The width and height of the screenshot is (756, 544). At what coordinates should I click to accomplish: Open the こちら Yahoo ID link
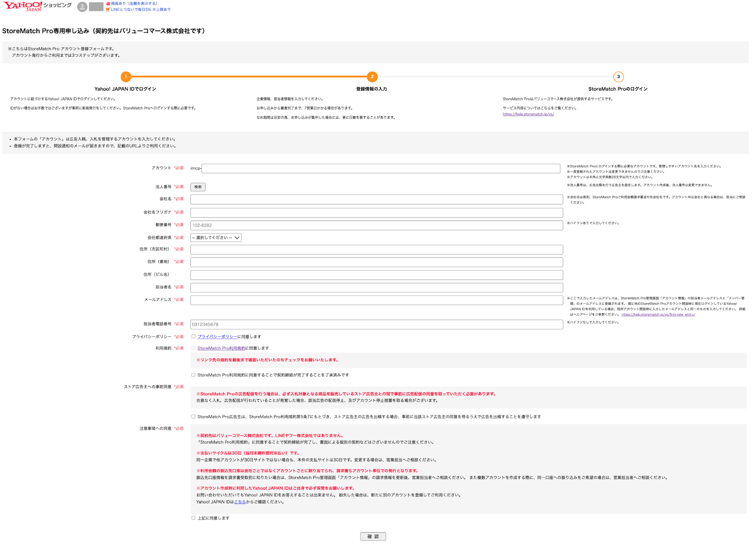pyautogui.click(x=240, y=502)
